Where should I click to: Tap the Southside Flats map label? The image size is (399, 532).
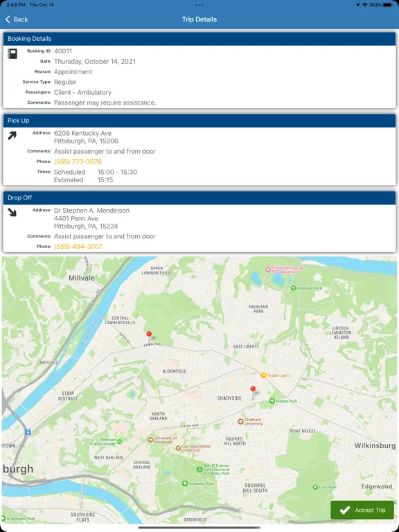83,517
